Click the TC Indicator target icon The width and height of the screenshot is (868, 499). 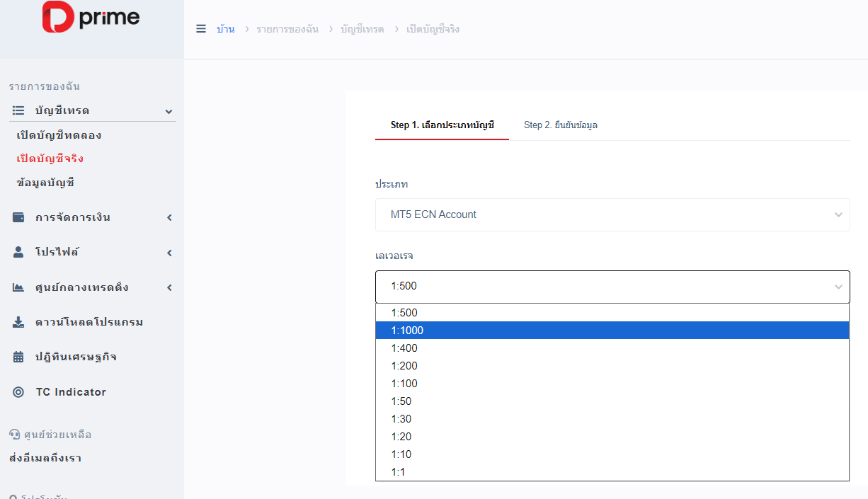click(18, 392)
